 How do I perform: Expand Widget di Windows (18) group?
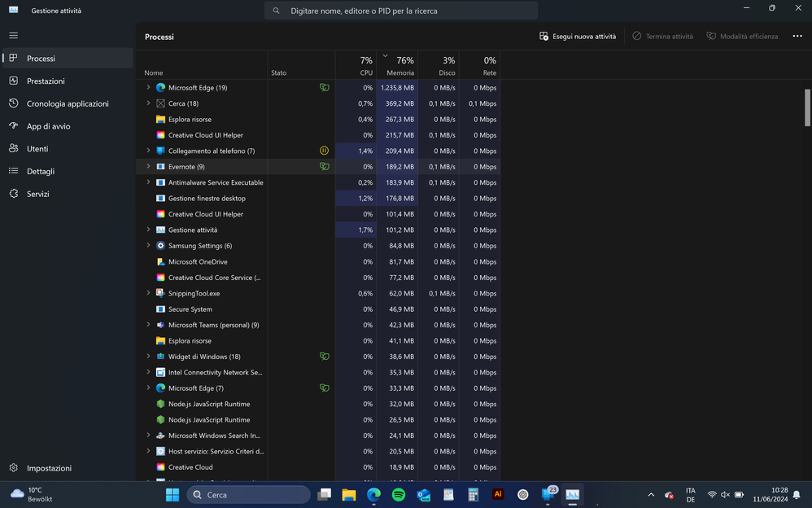[148, 356]
